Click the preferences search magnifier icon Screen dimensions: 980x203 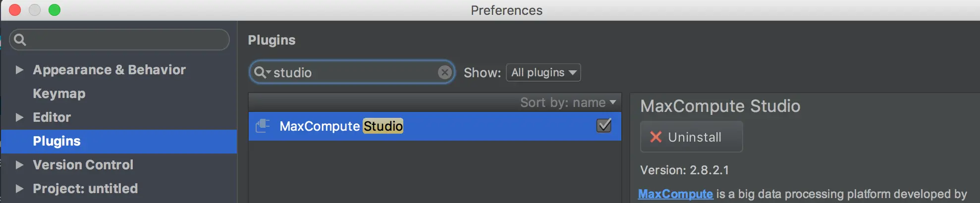pyautogui.click(x=20, y=40)
